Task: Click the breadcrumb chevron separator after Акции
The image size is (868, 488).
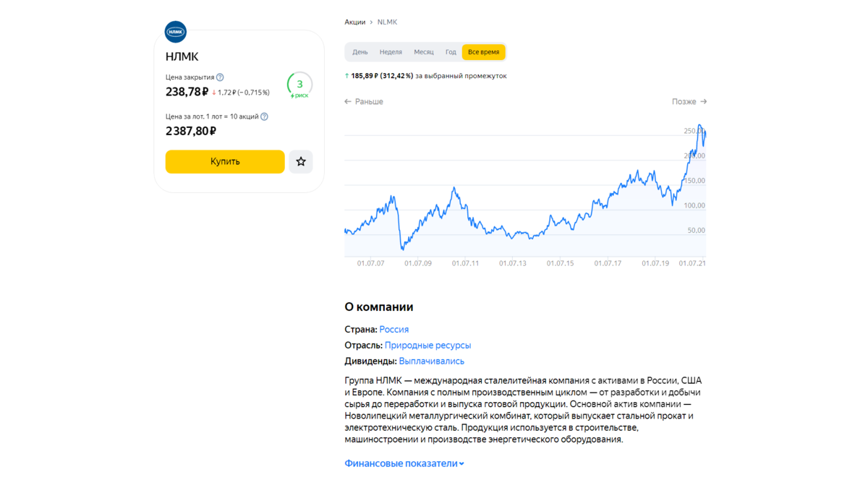Action: tap(371, 22)
